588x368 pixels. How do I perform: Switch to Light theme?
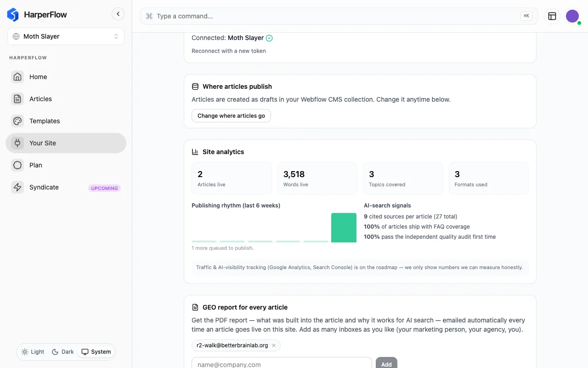[x=33, y=352]
